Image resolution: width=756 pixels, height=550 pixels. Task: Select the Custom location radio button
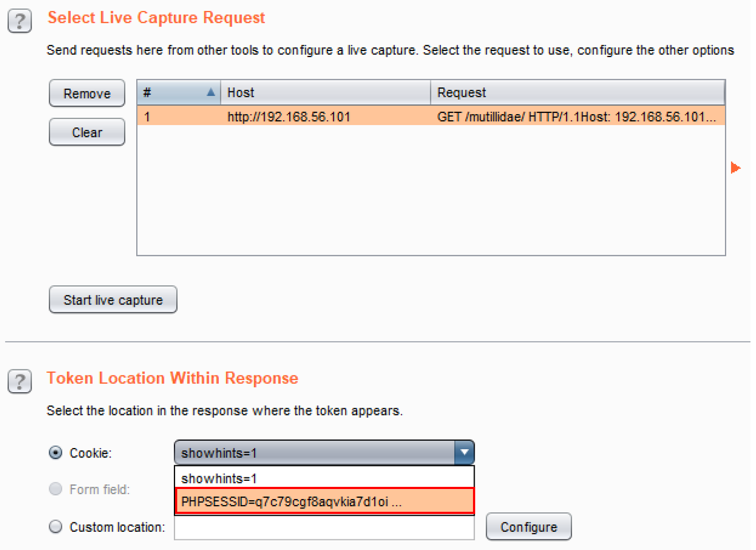tap(55, 527)
